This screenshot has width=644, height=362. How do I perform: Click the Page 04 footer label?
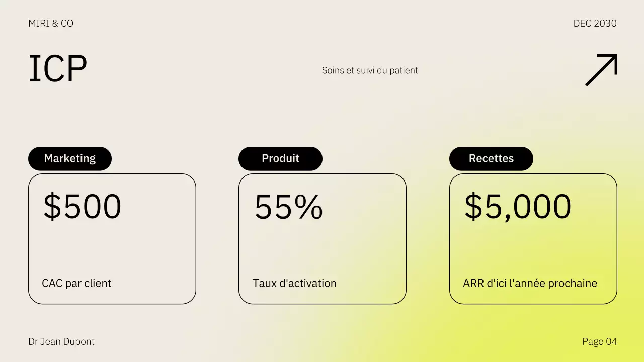[x=600, y=341]
